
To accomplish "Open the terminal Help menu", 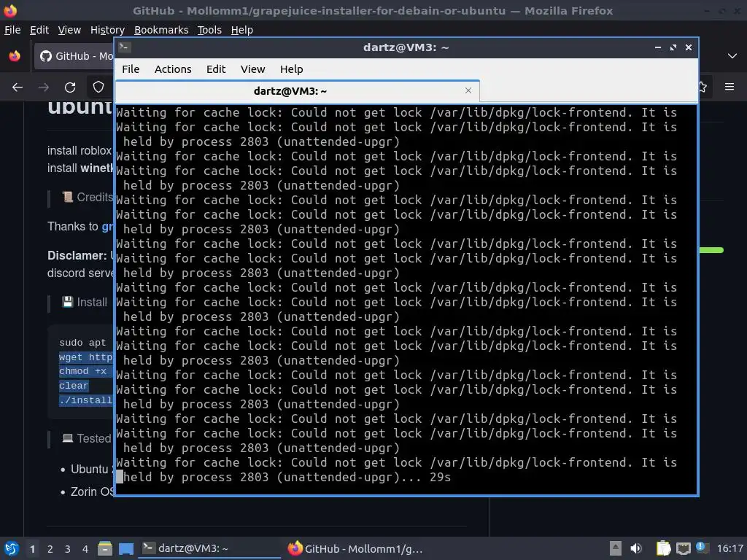I will [x=291, y=69].
